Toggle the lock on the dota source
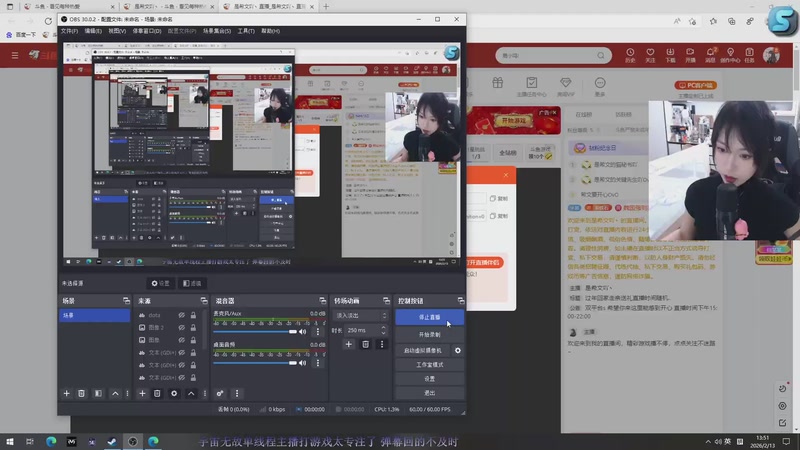Screen dimensions: 800x450 pyautogui.click(x=193, y=315)
